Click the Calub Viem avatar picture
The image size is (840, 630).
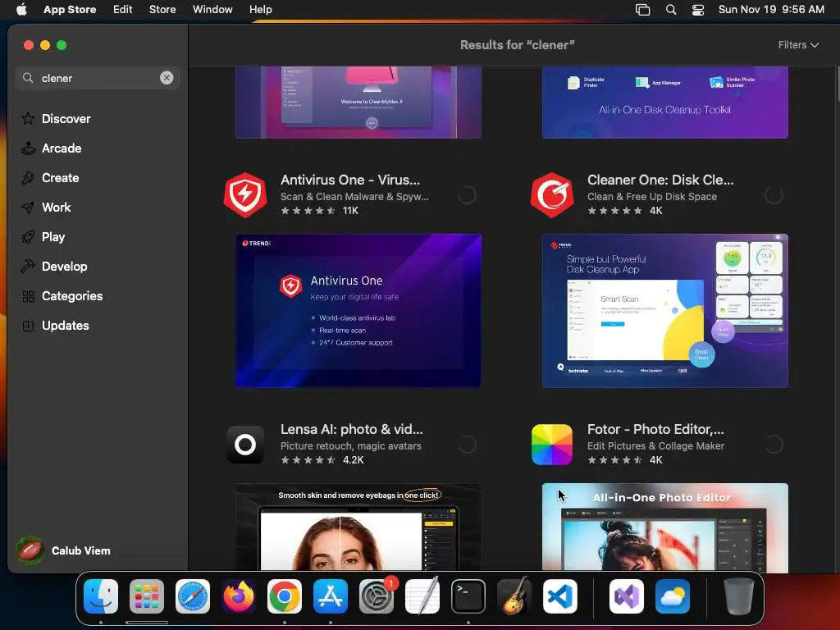point(30,550)
